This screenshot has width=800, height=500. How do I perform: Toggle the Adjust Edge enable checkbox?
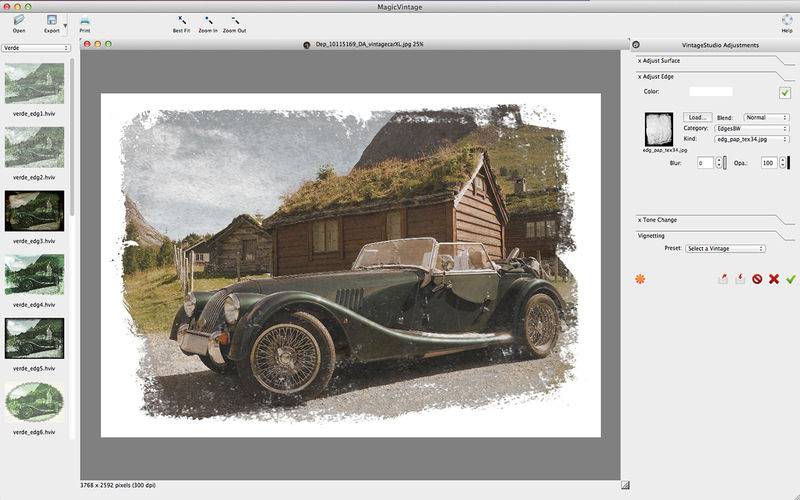[x=785, y=92]
